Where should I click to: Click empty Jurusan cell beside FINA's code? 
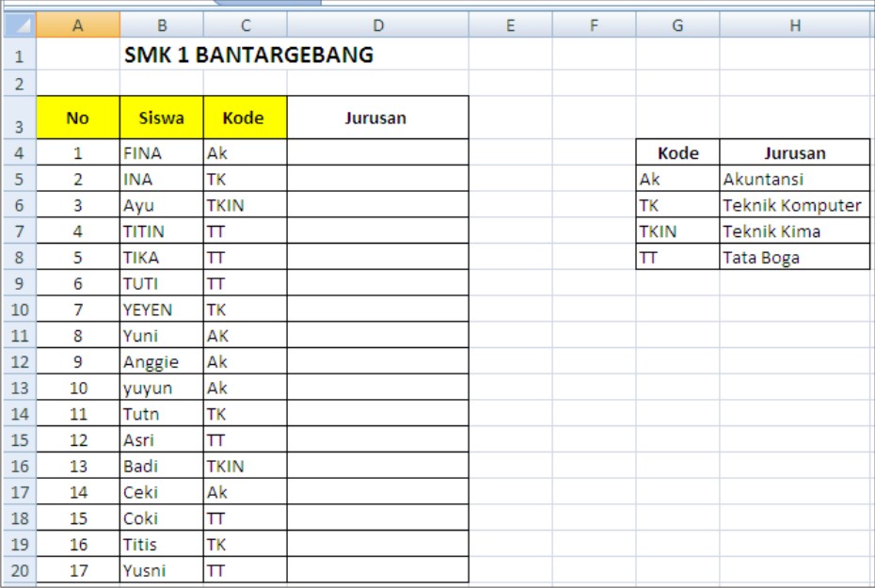[377, 153]
